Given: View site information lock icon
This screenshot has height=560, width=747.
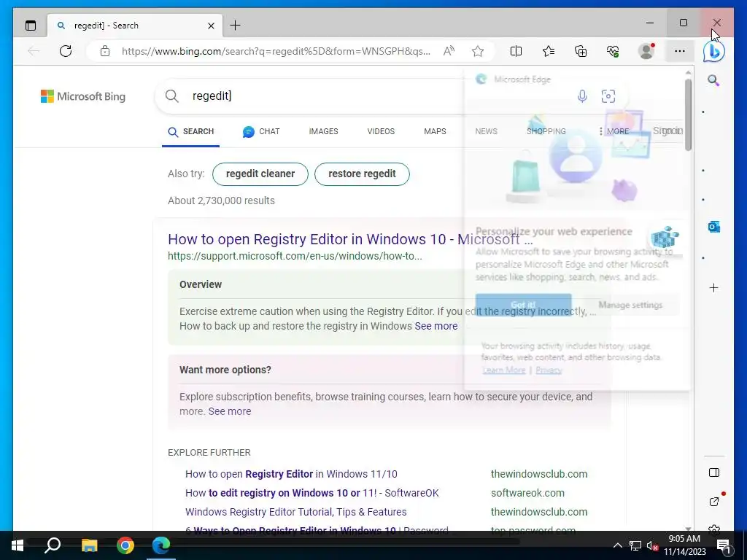Looking at the screenshot, I should pos(105,51).
